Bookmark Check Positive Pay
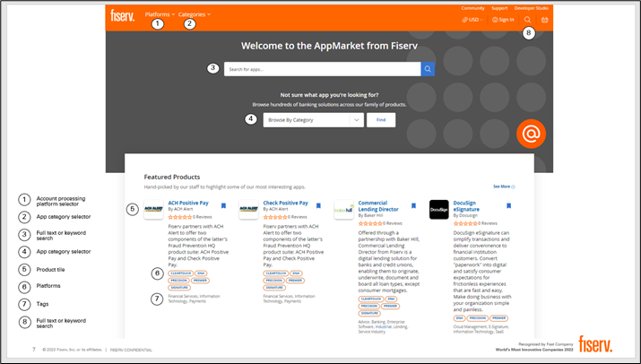The height and width of the screenshot is (364, 641). coord(318,205)
